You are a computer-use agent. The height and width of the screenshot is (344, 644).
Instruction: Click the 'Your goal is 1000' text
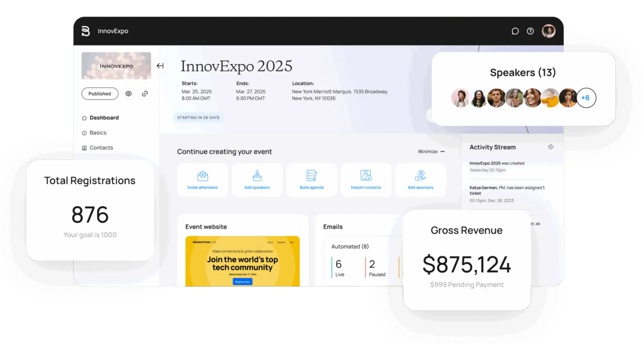90,235
